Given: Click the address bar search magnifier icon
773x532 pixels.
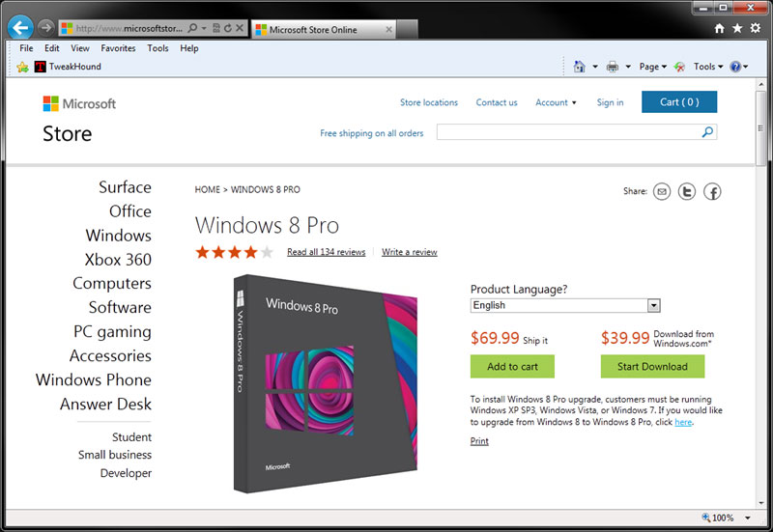Looking at the screenshot, I should (x=192, y=28).
